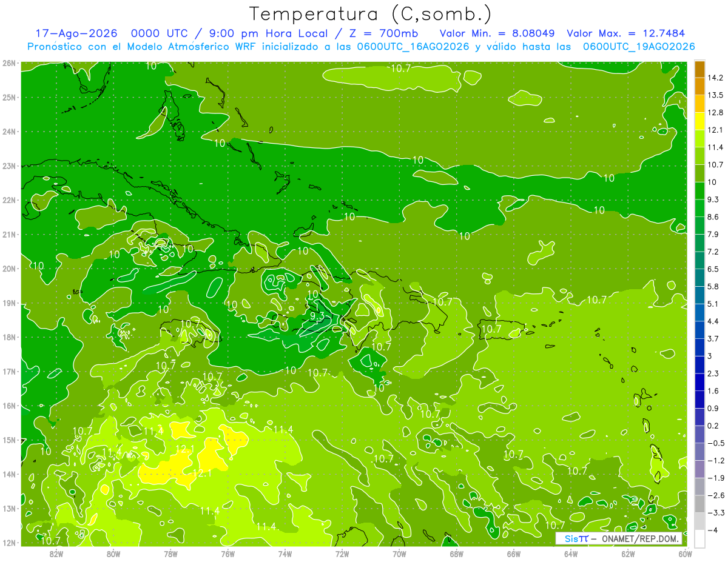Click the '82W' longitude axis label
Viewport: 728px width, 562px height.
[56, 554]
